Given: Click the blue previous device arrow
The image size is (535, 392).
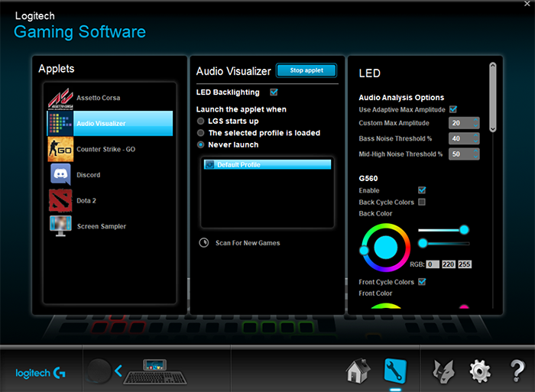Looking at the screenshot, I should click(x=118, y=371).
